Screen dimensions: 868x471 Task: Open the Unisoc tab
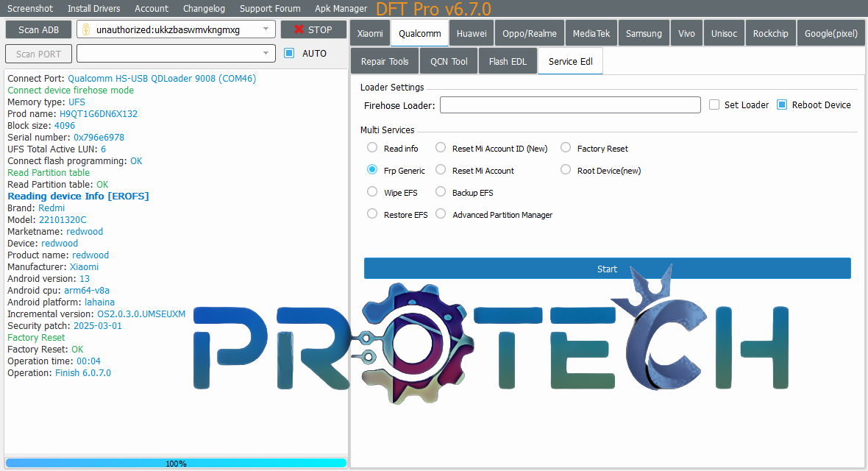pos(724,33)
